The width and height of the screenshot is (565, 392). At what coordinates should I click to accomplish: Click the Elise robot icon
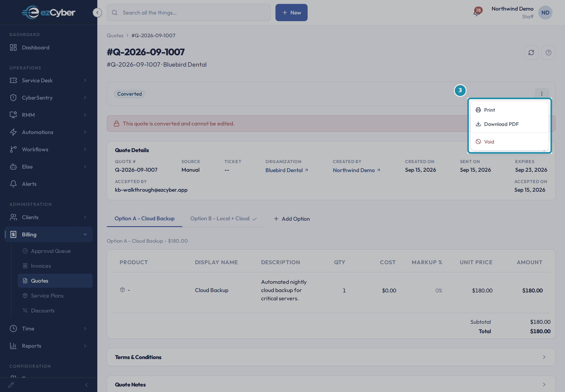[x=13, y=167]
